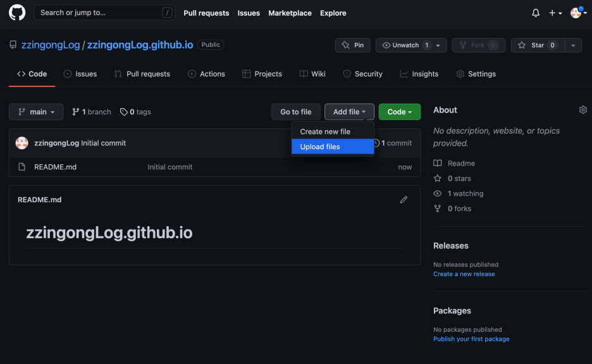Switch to the Actions tab
The height and width of the screenshot is (364, 592).
click(206, 74)
